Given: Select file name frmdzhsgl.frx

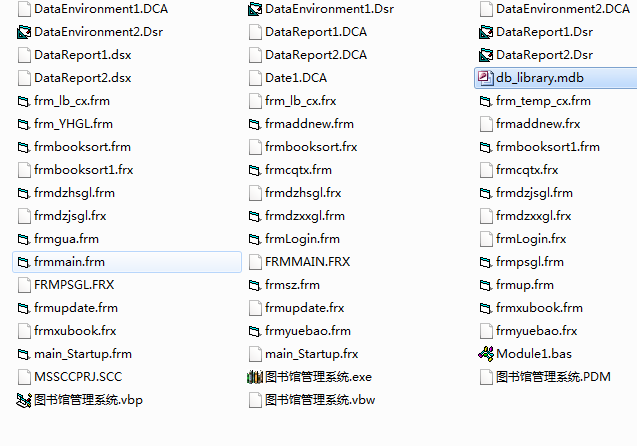Looking at the screenshot, I should 303,193.
